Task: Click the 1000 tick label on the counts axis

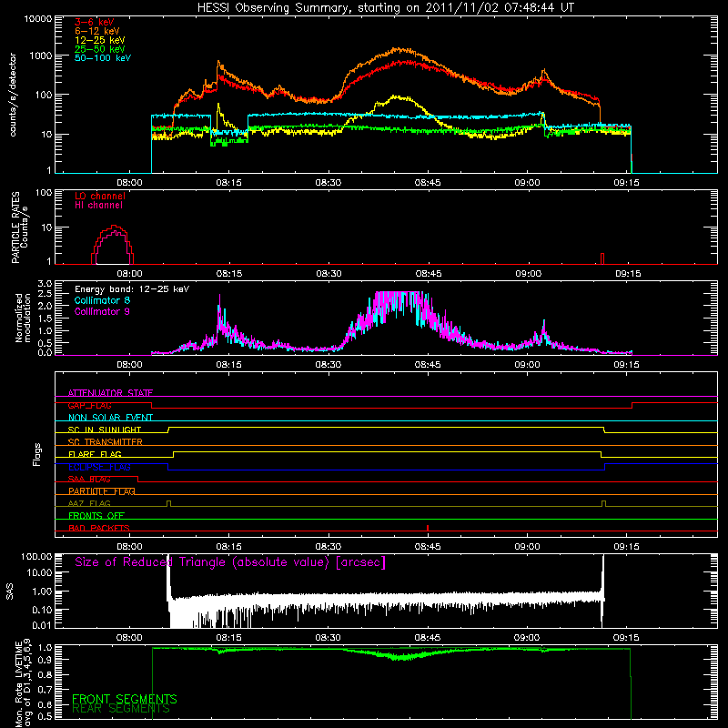Action: coord(41,56)
